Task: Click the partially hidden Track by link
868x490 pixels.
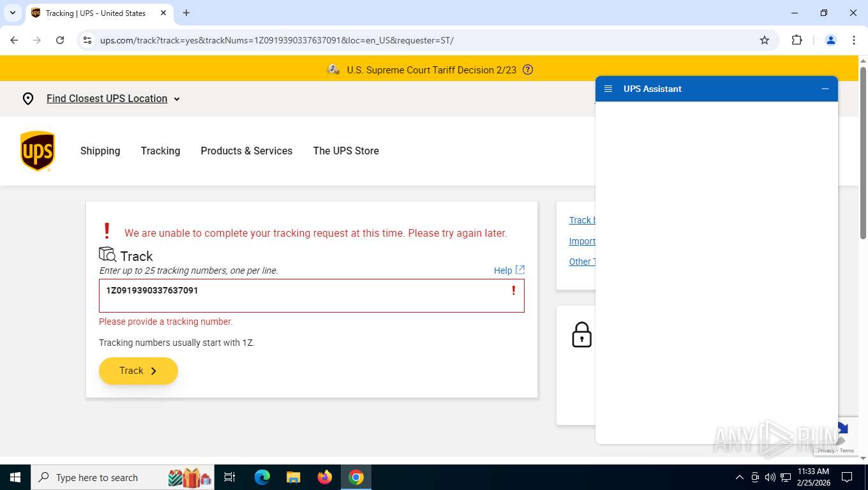Action: pyautogui.click(x=582, y=220)
